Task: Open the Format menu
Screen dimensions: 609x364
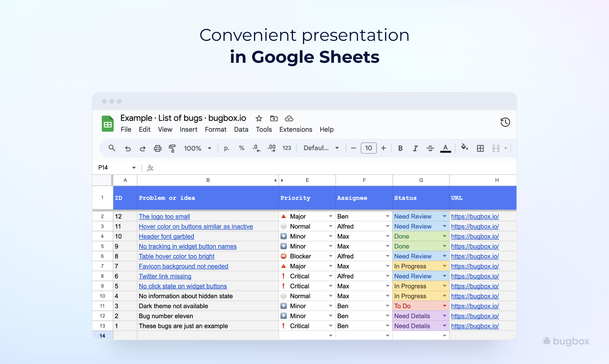Action: pos(215,129)
